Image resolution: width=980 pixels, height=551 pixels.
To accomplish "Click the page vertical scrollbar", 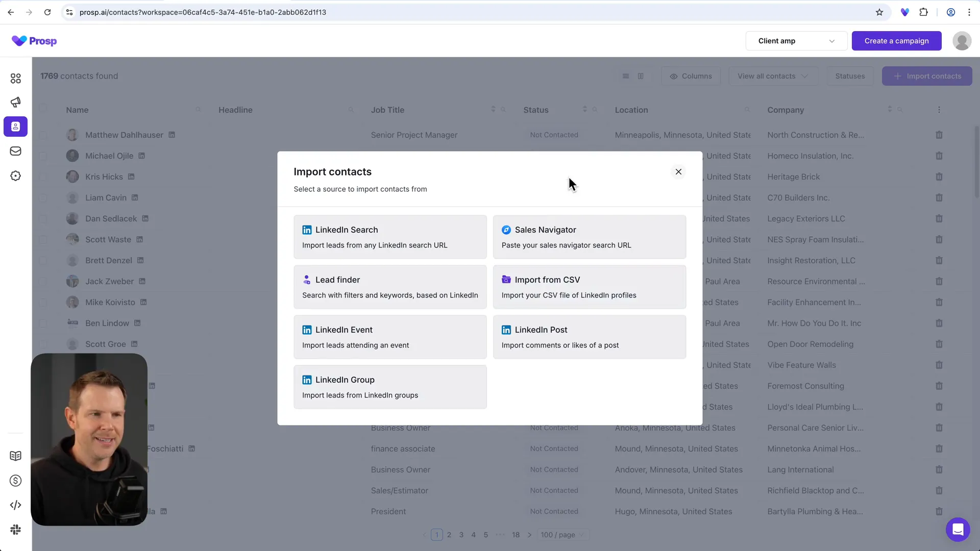I will 977,161.
